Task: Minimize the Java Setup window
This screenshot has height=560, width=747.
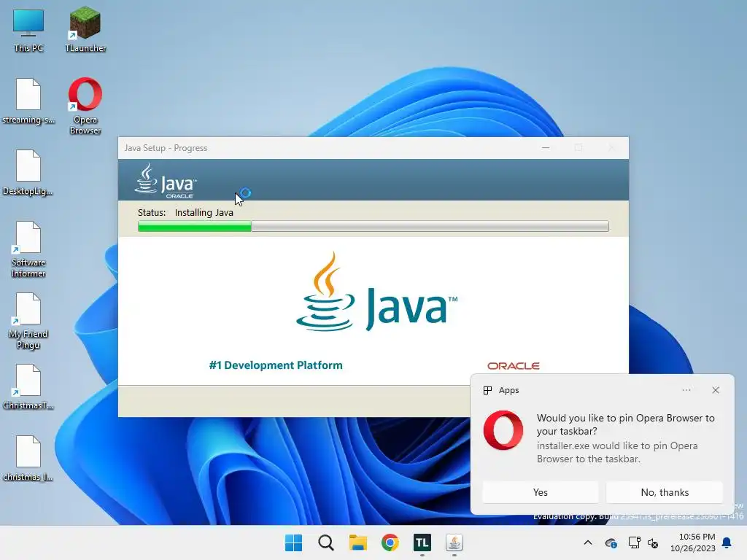Action: point(546,147)
